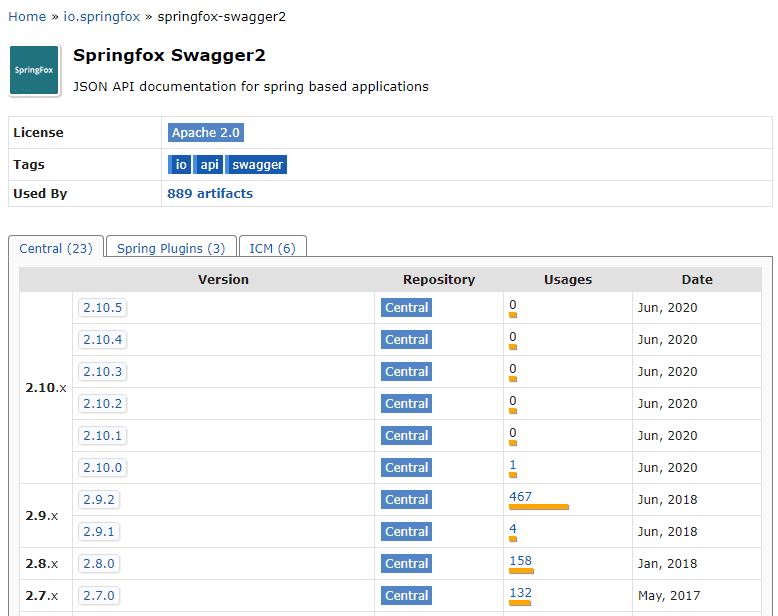This screenshot has height=616, width=778.
Task: View the 467 usages of 2.9.2
Action: pos(520,496)
